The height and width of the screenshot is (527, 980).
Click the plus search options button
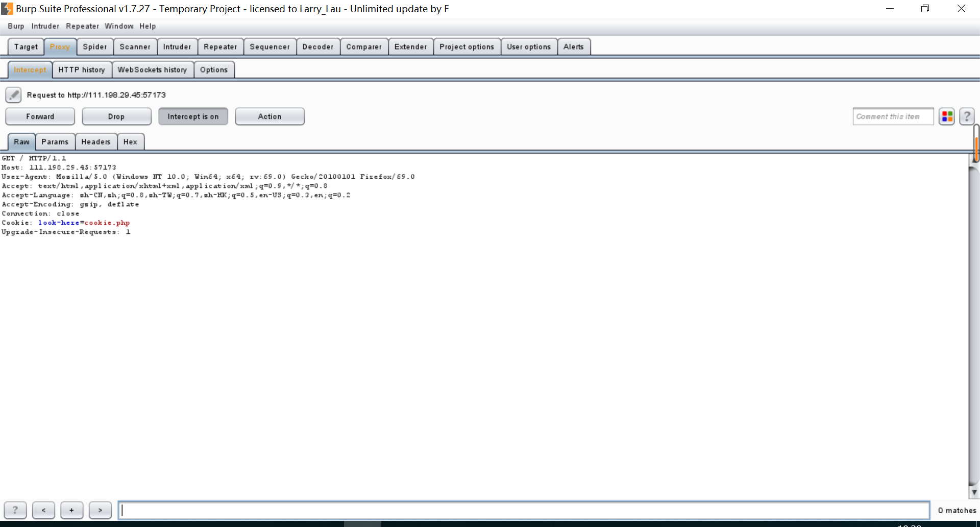point(71,510)
